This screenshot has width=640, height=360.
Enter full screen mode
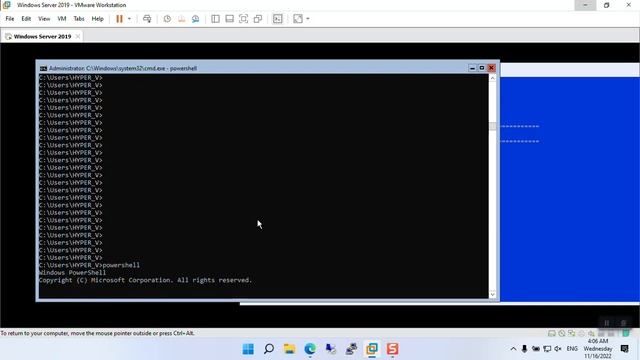click(243, 19)
